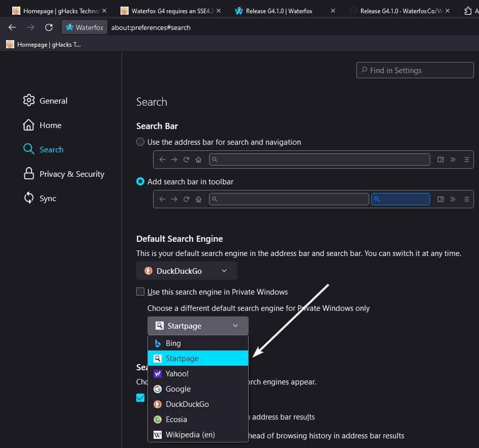This screenshot has height=448, width=479.
Task: Select the Search magnifier icon in sidebar
Action: (29, 149)
